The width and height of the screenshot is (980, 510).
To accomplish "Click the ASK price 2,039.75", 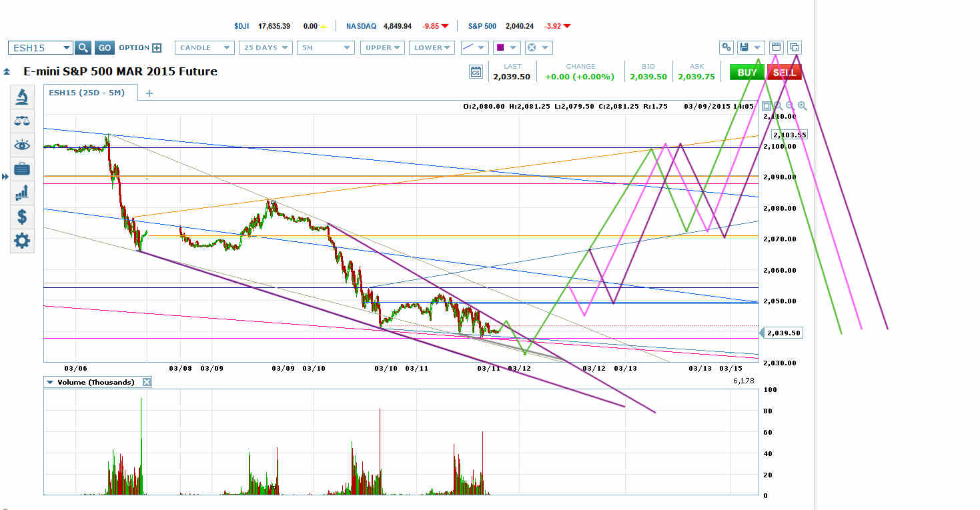I will coord(696,77).
